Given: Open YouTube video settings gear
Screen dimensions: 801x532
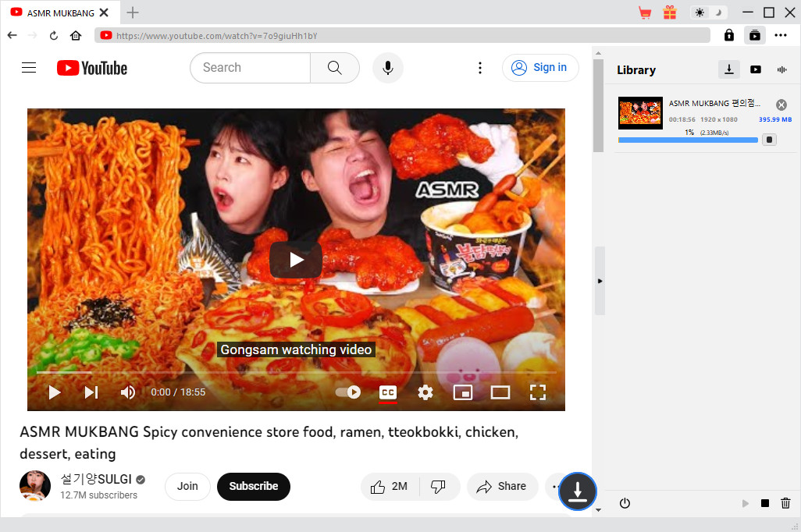Looking at the screenshot, I should pyautogui.click(x=425, y=392).
